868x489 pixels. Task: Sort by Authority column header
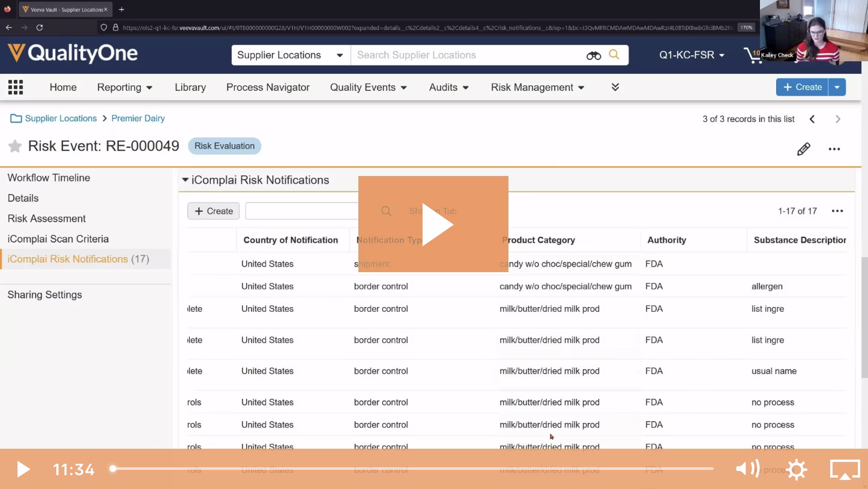[666, 240]
